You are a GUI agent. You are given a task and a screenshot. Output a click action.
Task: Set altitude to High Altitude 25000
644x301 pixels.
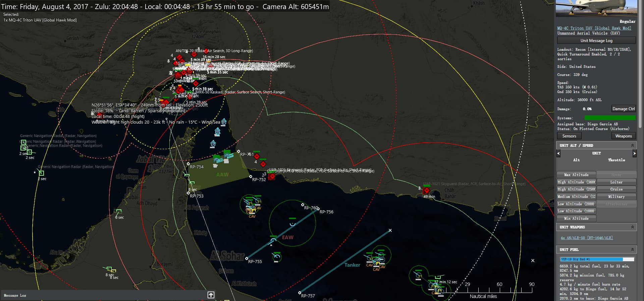576,189
